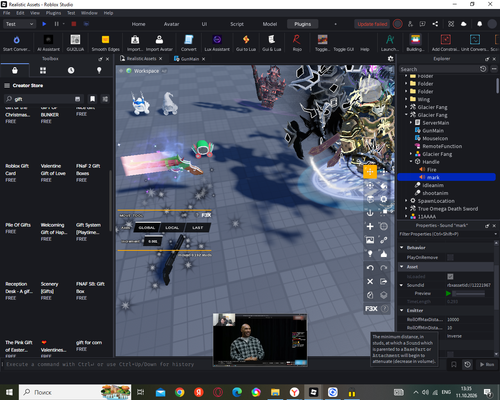Open Creator Store menu header

coord(24,85)
